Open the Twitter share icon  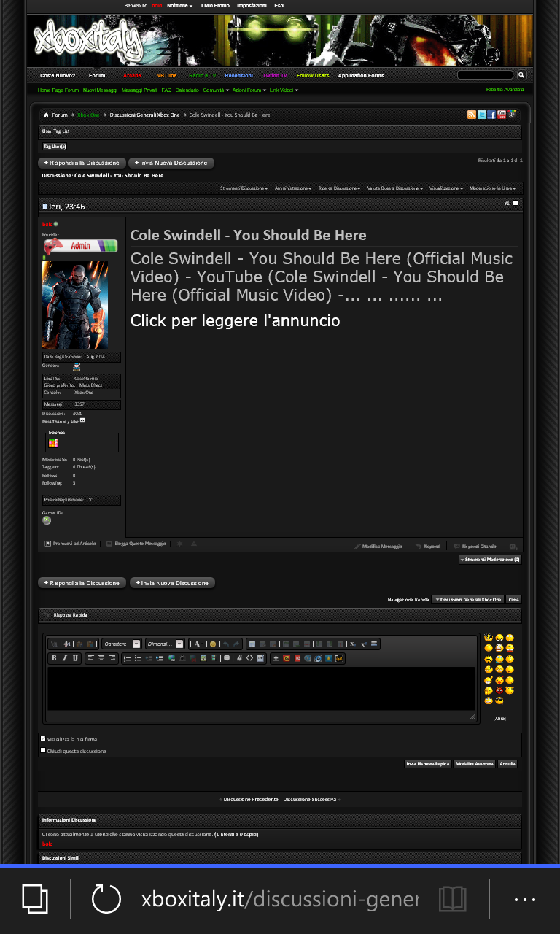click(481, 115)
